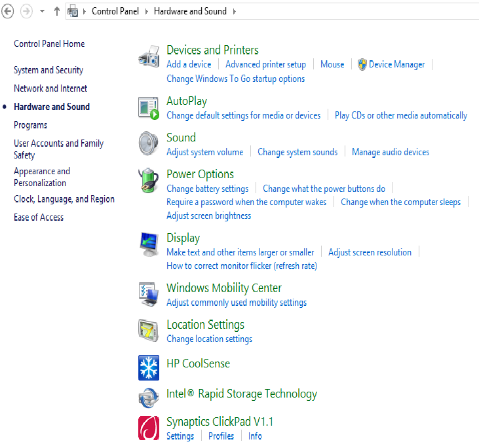Open the Devices and Printers icon
The image size is (479, 448).
[x=149, y=57]
